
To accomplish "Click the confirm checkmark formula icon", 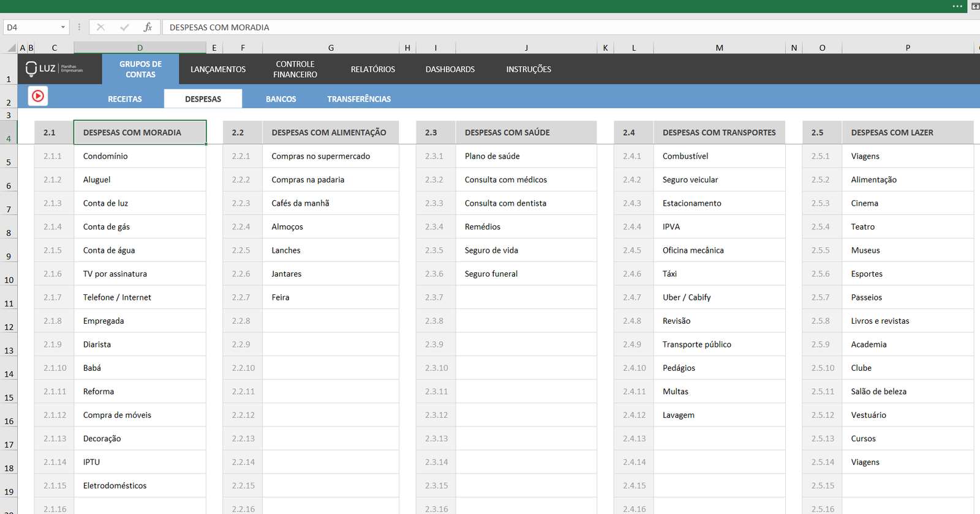I will pos(125,27).
